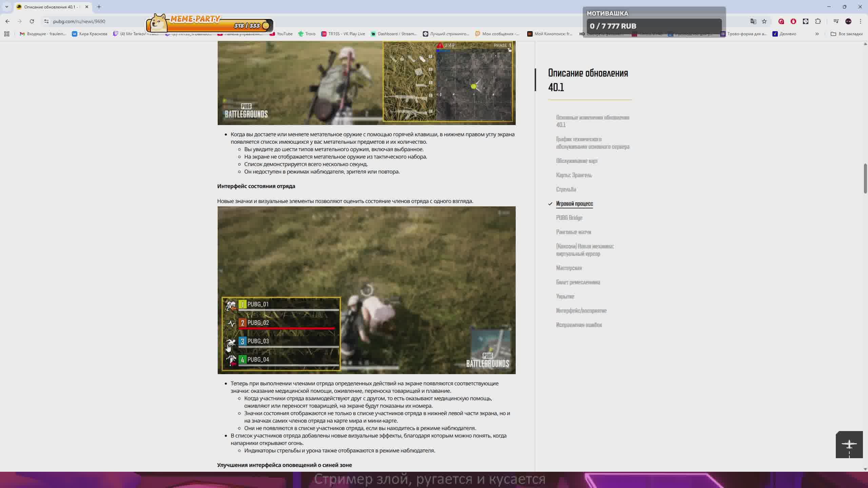
Task: Bookmark page with star icon
Action: 764,21
